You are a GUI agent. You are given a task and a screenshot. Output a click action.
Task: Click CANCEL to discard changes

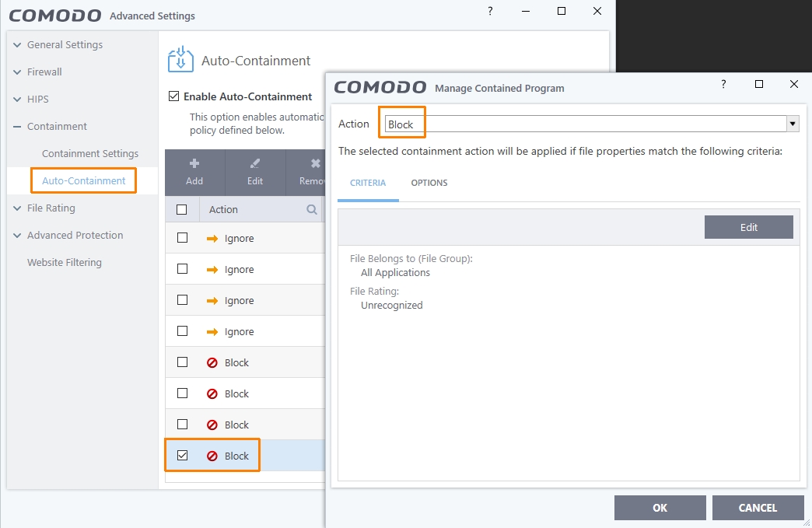(x=758, y=508)
